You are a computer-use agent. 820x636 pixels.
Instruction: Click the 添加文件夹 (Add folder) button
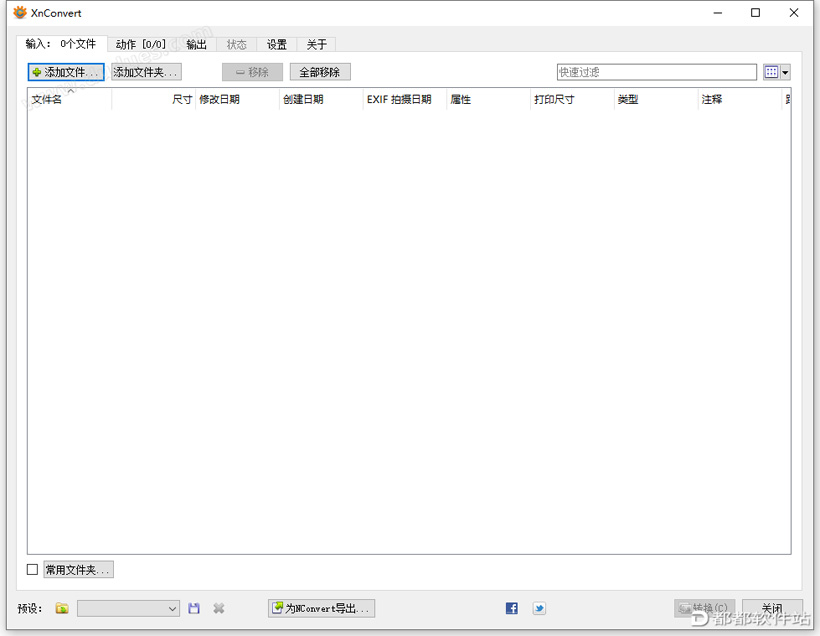coord(146,72)
